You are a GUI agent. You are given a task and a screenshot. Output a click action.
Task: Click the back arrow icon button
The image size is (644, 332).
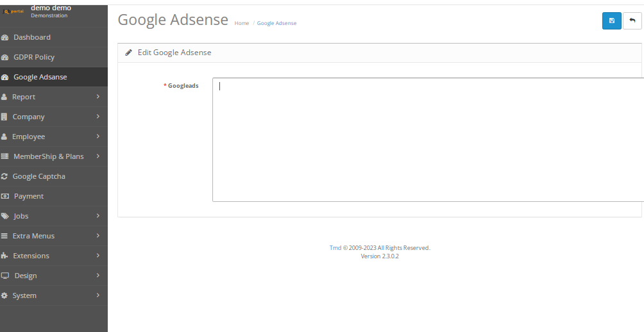pyautogui.click(x=632, y=21)
